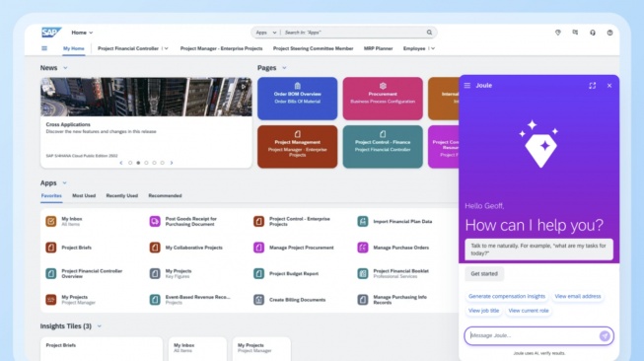Open Import Financial Plan Data icon

click(x=363, y=221)
